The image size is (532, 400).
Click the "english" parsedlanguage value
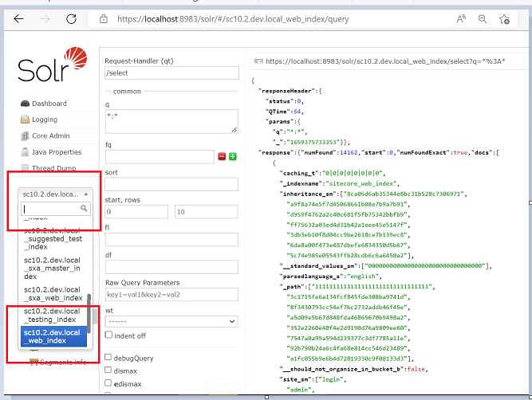pyautogui.click(x=363, y=276)
